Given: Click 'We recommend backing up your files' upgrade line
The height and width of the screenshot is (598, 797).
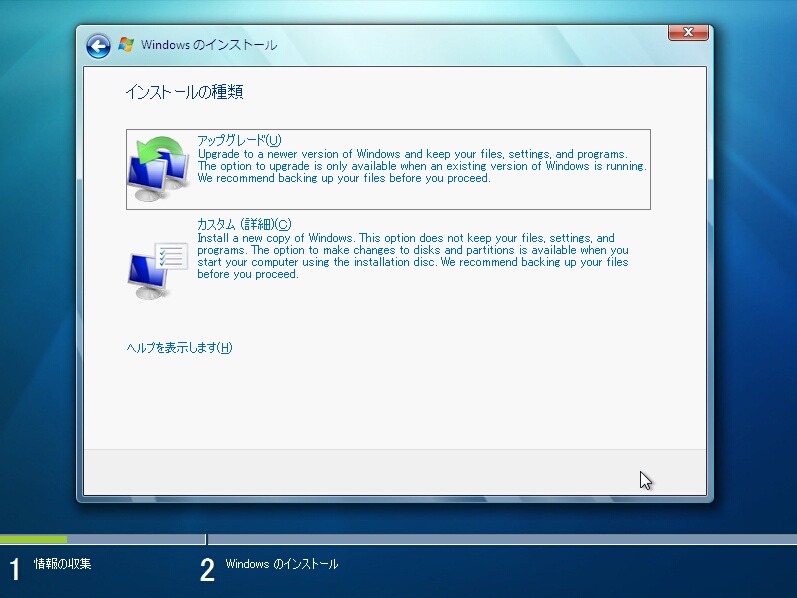Looking at the screenshot, I should coord(344,178).
